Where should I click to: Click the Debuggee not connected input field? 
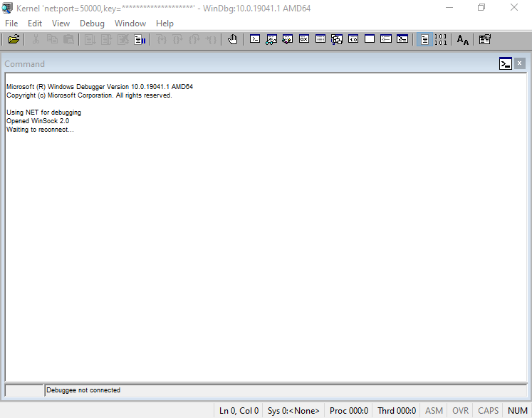[286, 390]
